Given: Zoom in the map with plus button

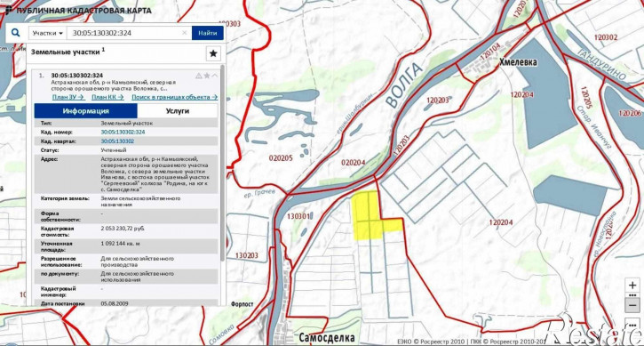Looking at the screenshot, I should [633, 285].
